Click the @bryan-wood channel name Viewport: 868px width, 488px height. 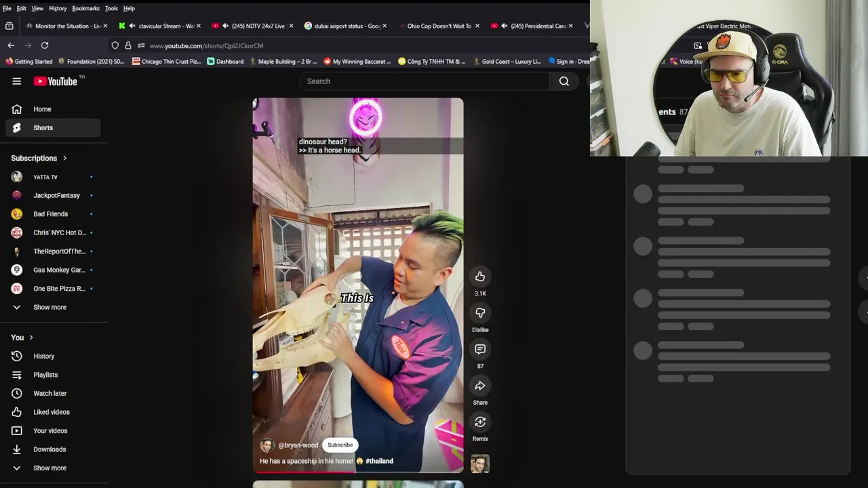(298, 445)
